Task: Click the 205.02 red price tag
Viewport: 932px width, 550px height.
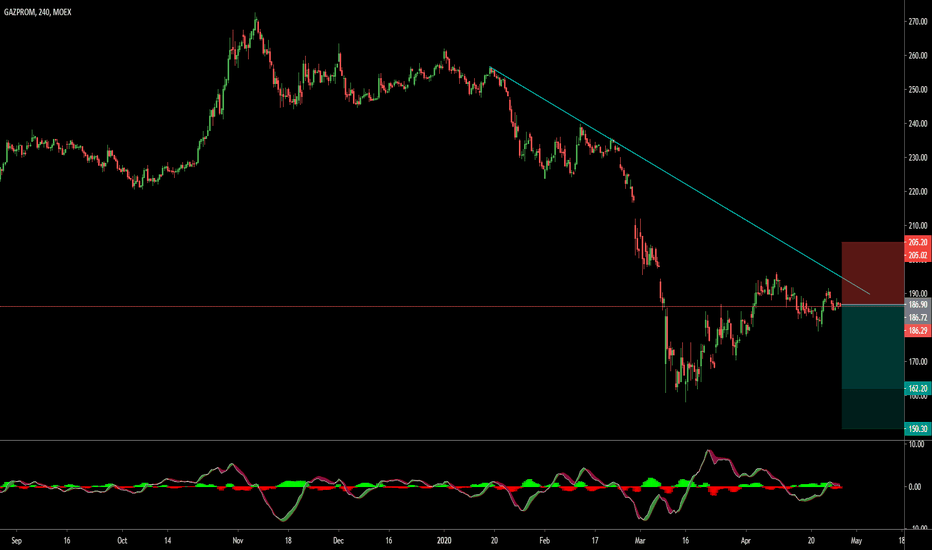Action: coord(918,255)
